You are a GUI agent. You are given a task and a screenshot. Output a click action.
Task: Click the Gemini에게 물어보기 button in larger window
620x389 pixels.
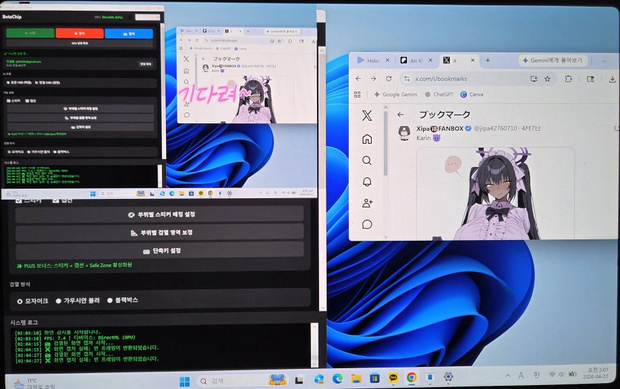click(x=552, y=60)
